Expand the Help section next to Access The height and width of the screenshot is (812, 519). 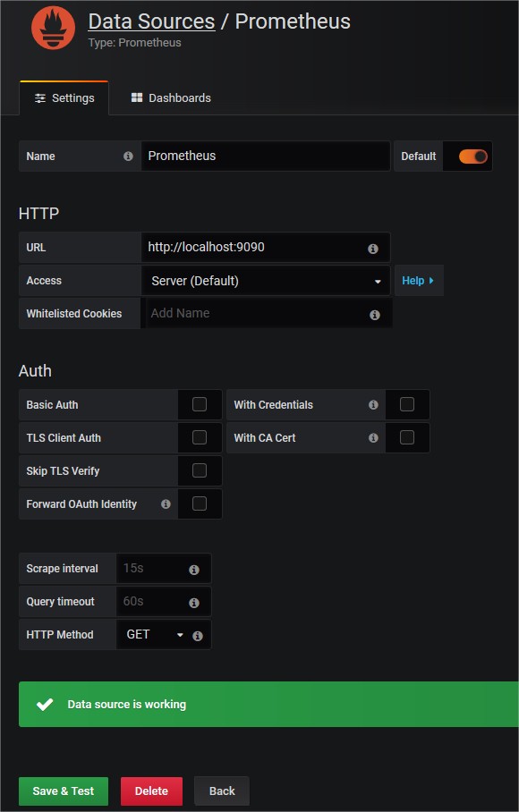tap(419, 281)
